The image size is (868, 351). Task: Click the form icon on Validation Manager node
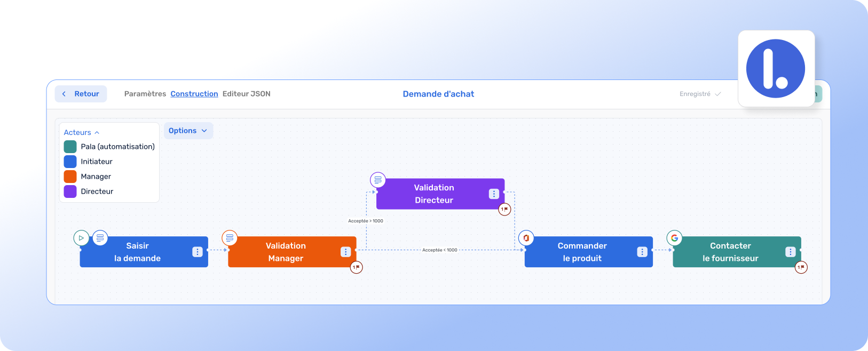pos(230,238)
